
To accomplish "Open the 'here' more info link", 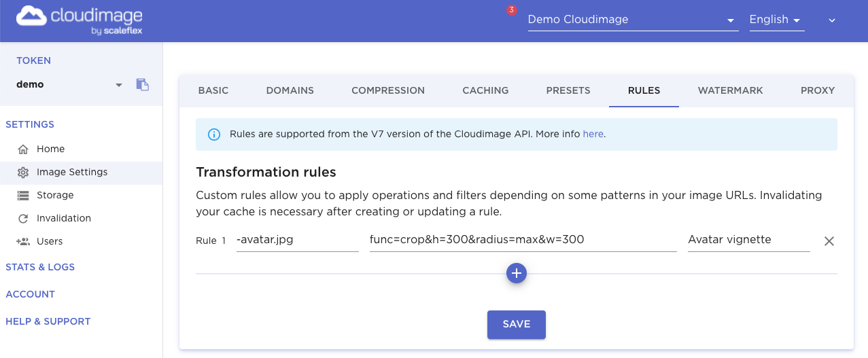I will click(593, 134).
